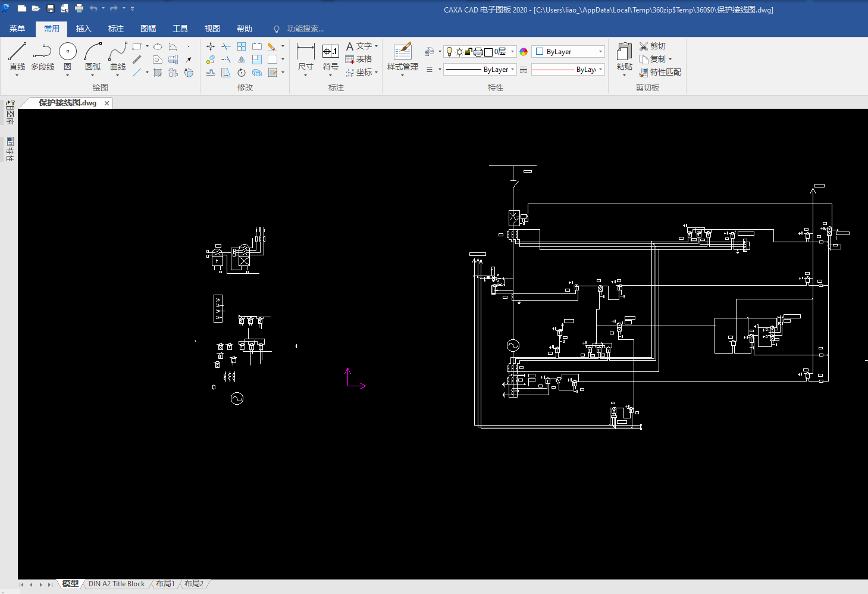Open the color wheel picker
The image size is (868, 594).
(524, 52)
